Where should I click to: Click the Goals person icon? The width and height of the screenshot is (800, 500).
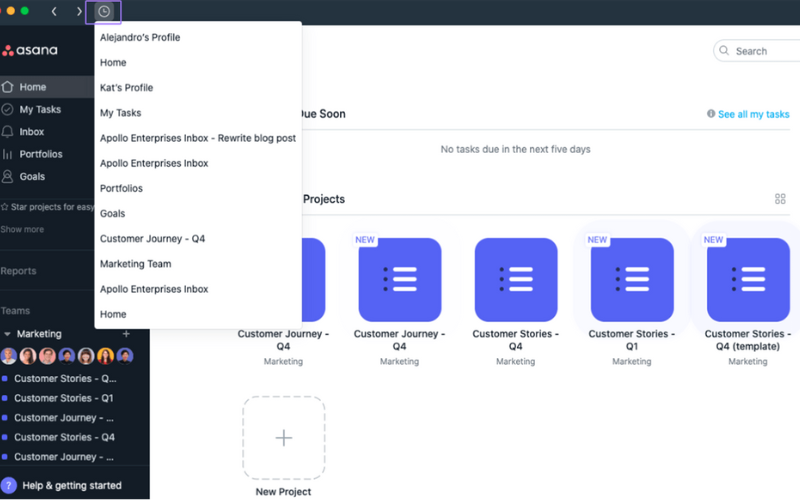[x=7, y=177]
